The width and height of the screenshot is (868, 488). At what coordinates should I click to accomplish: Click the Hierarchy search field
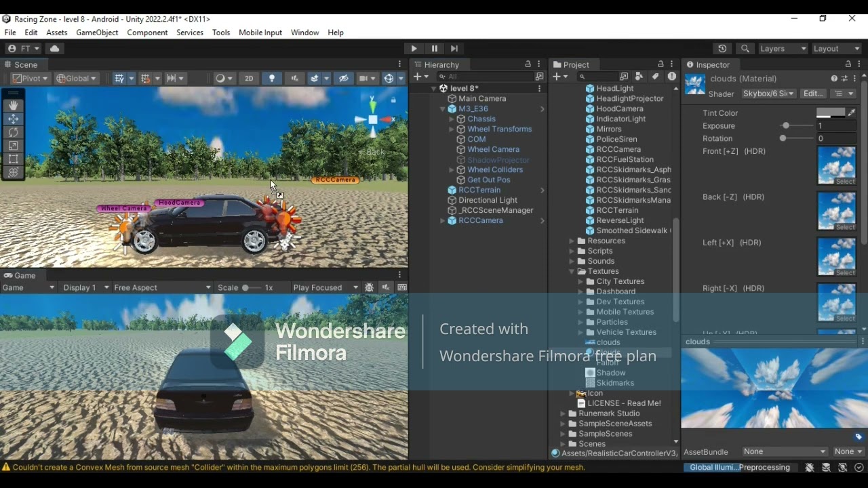click(x=485, y=77)
